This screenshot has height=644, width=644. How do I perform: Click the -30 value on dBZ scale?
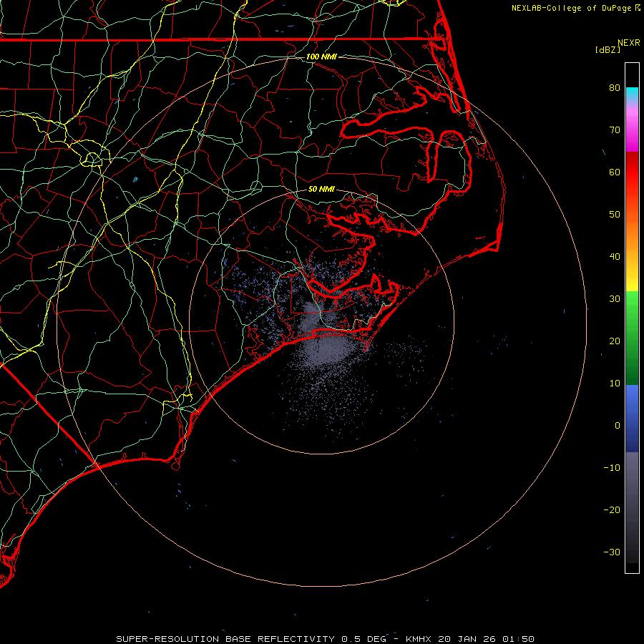pos(612,552)
